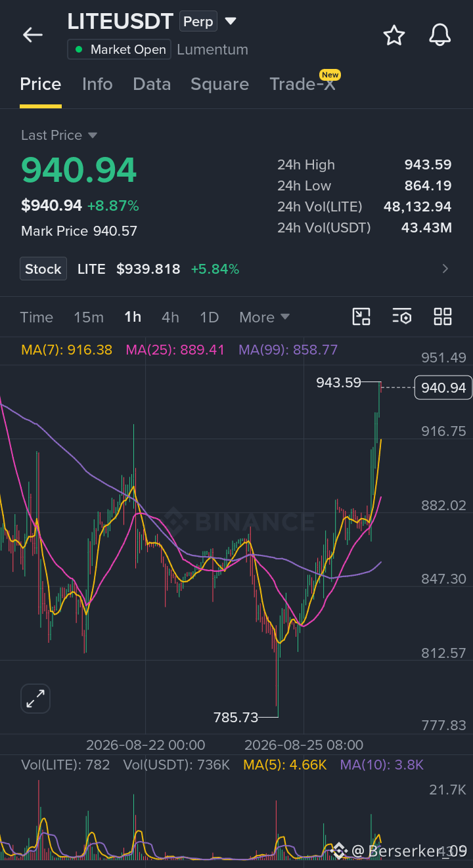The image size is (473, 868).
Task: Open chart indicator settings icon
Action: click(x=402, y=316)
